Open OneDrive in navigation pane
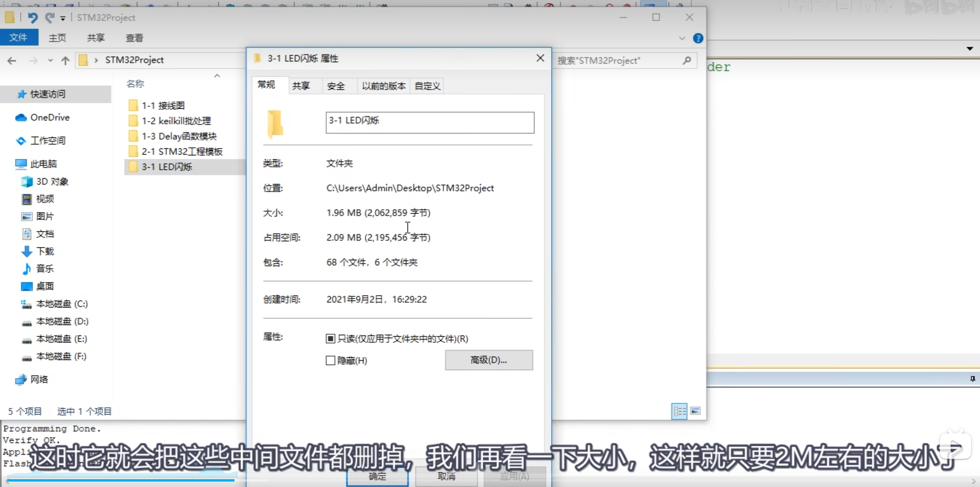The width and height of the screenshot is (980, 487). pyautogui.click(x=50, y=117)
